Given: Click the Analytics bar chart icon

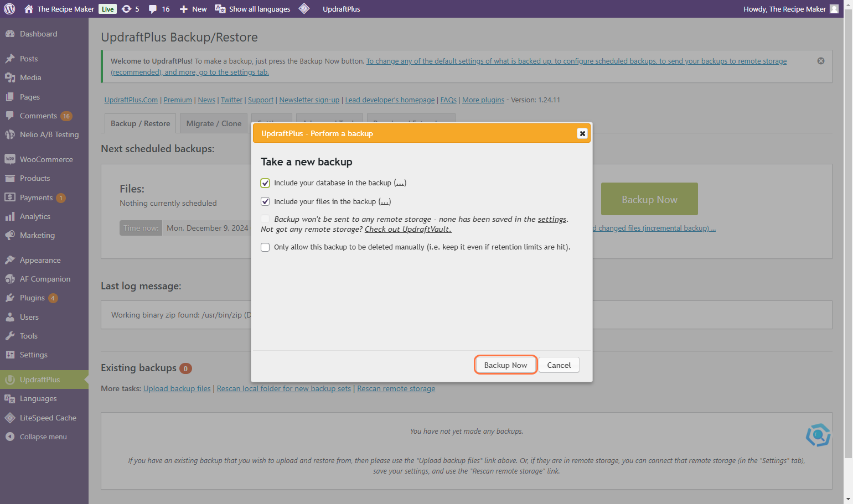Looking at the screenshot, I should tap(10, 216).
